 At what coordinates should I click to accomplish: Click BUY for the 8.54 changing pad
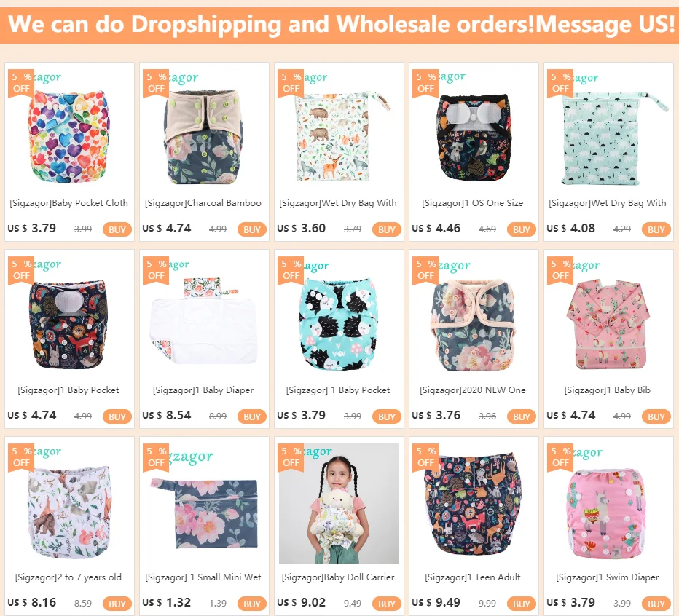pyautogui.click(x=251, y=416)
